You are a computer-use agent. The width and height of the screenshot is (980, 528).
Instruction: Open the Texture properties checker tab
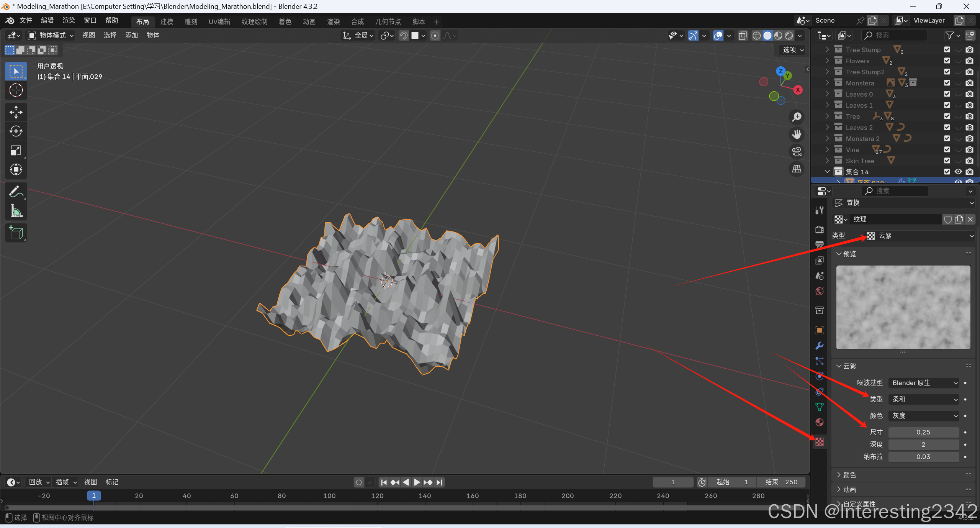(x=820, y=442)
